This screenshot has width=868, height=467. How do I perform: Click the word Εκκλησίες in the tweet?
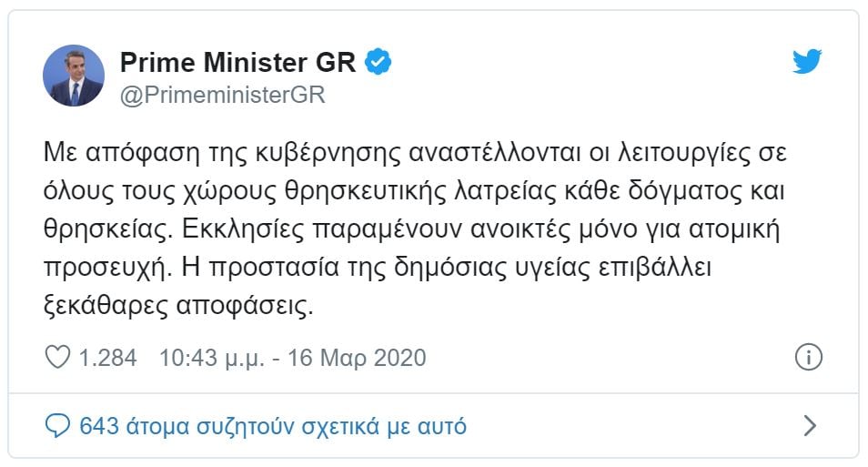point(243,229)
